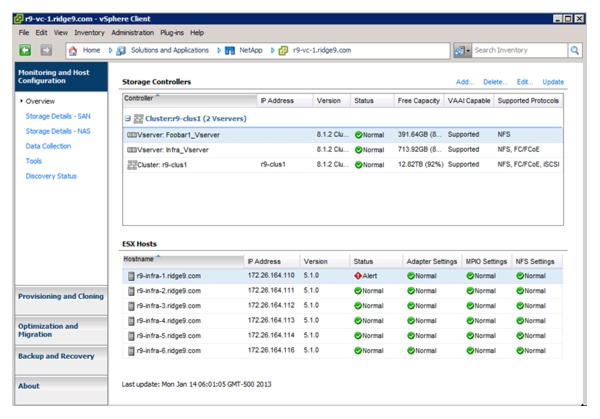Open the Plug-ins menu
The image size is (600, 419).
(172, 33)
